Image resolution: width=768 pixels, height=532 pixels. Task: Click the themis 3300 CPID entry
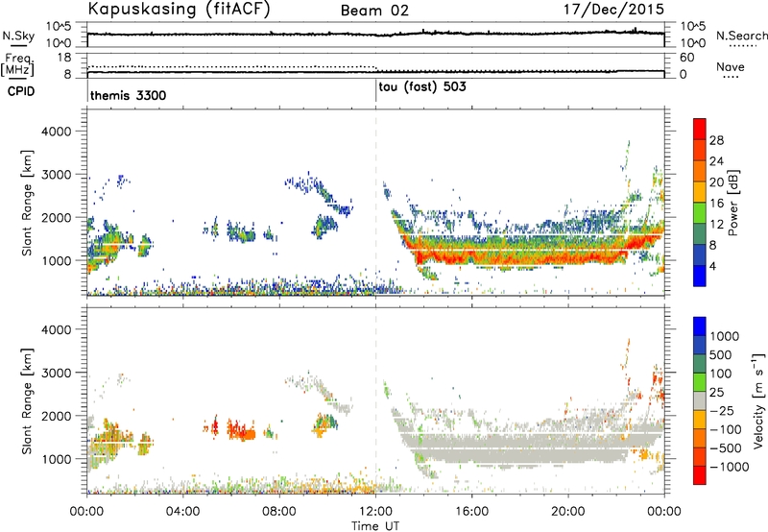click(129, 95)
